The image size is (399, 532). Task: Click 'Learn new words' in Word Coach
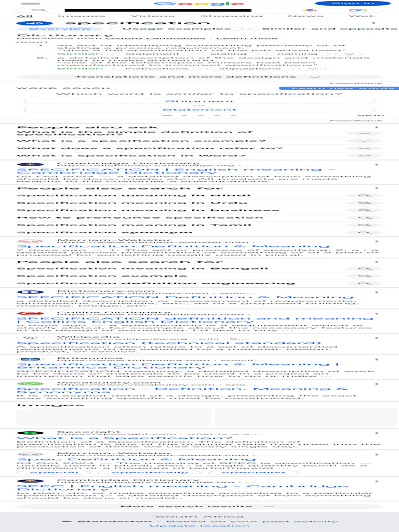pos(339,88)
